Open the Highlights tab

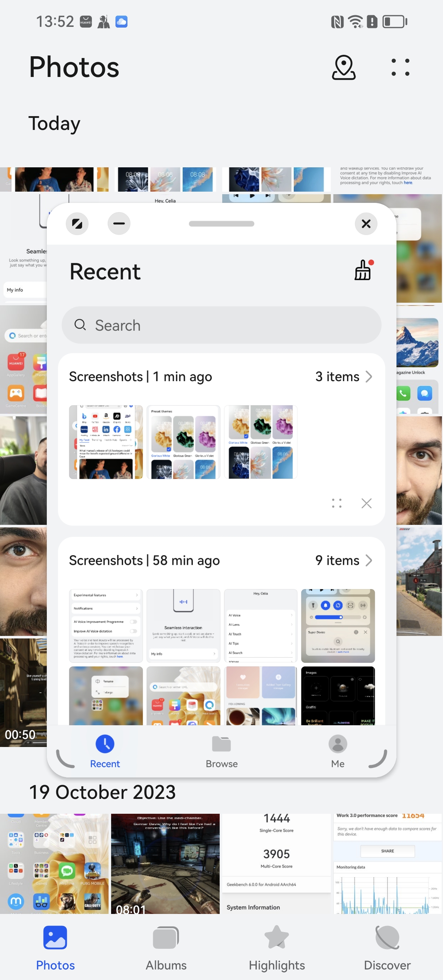[x=277, y=948]
